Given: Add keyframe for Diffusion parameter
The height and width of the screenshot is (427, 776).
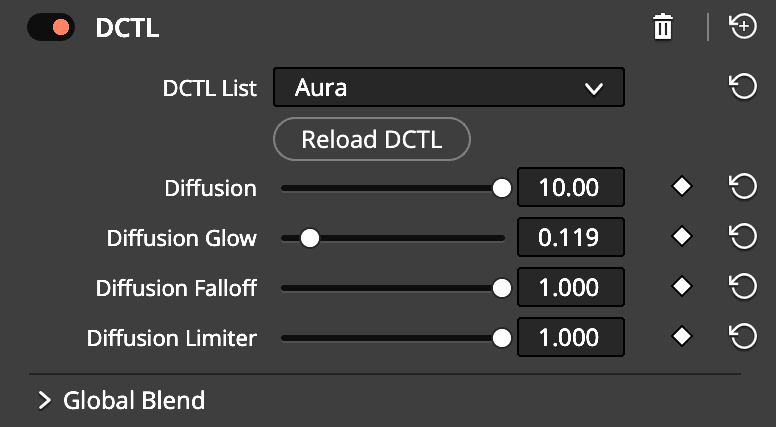Looking at the screenshot, I should 682,187.
